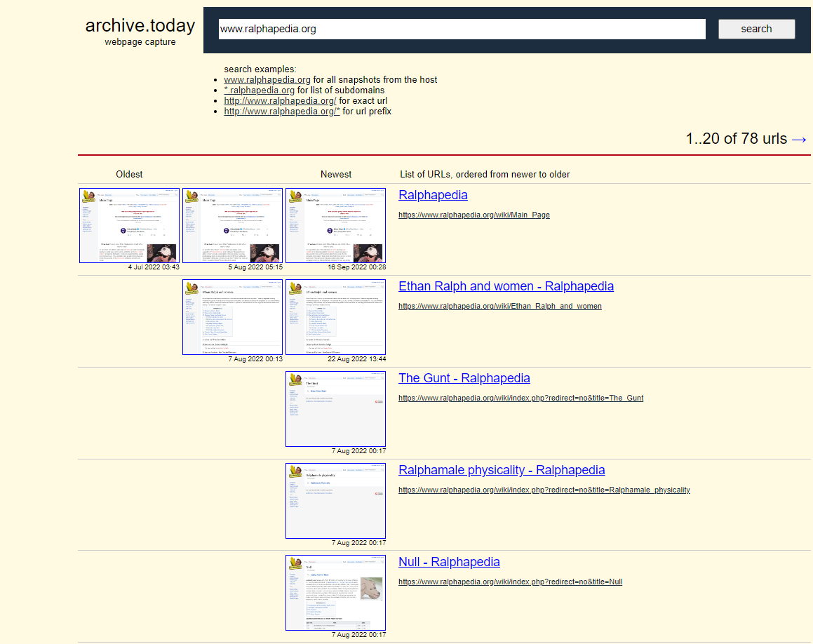Click the '7 Aug 2022 00:13' timestamp
The width and height of the screenshot is (813, 644).
tap(255, 358)
